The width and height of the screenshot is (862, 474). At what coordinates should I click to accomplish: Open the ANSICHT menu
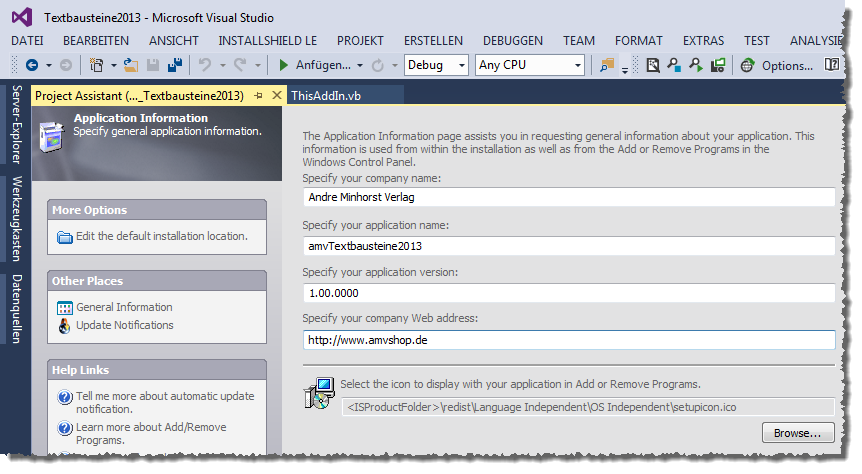click(174, 41)
